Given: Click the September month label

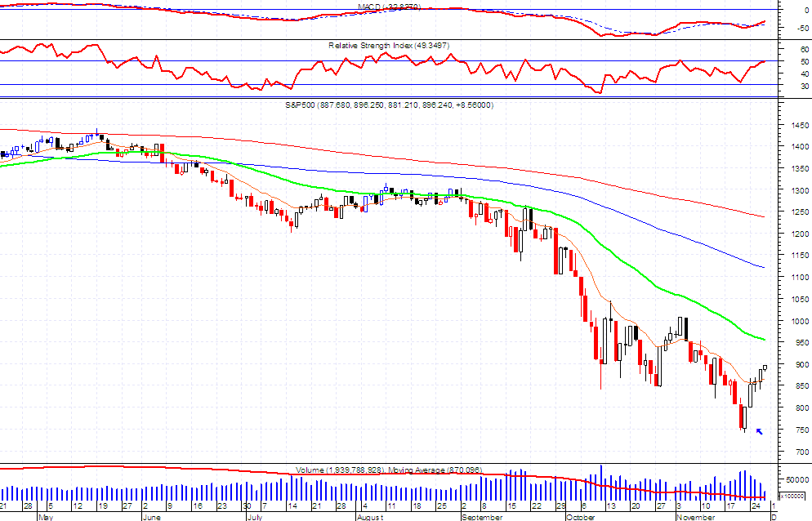Looking at the screenshot, I should pos(482,517).
